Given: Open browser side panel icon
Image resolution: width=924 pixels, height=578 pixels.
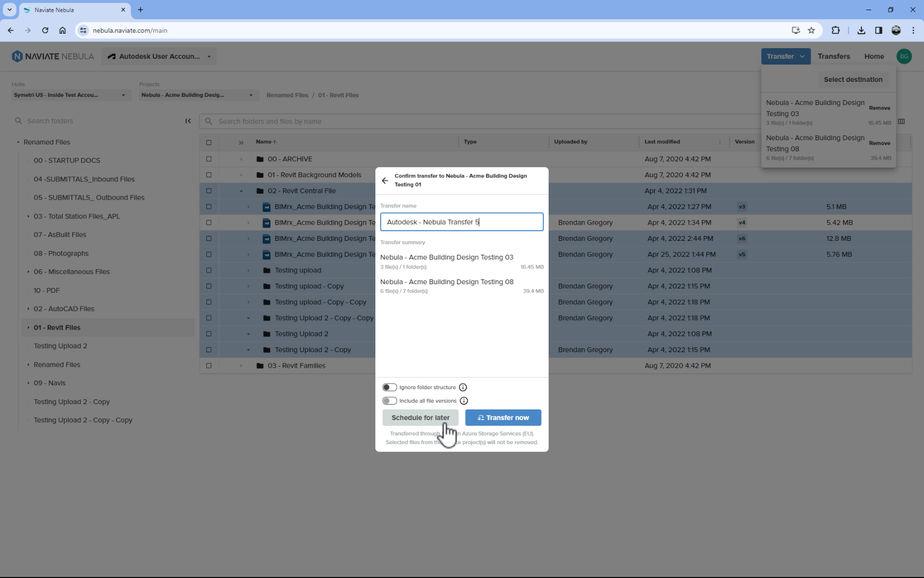Looking at the screenshot, I should 879,31.
